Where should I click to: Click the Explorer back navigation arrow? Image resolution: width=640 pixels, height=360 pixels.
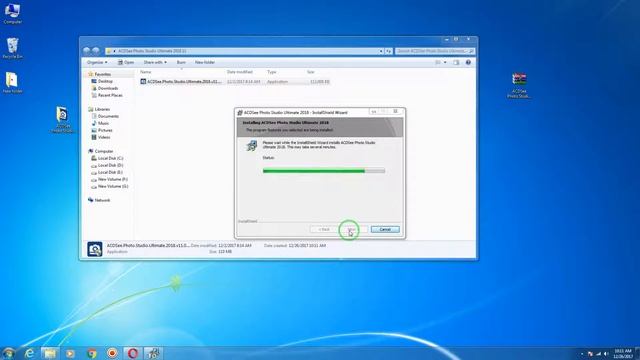click(87, 51)
